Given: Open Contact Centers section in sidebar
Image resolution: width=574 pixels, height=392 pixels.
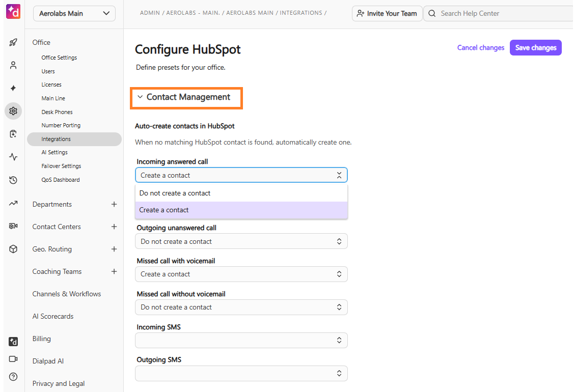Looking at the screenshot, I should [x=57, y=227].
